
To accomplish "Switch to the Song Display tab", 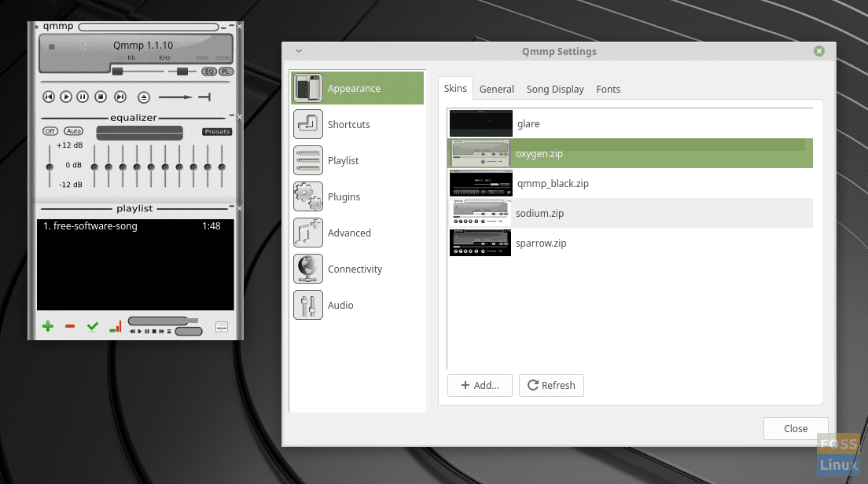I will [555, 89].
